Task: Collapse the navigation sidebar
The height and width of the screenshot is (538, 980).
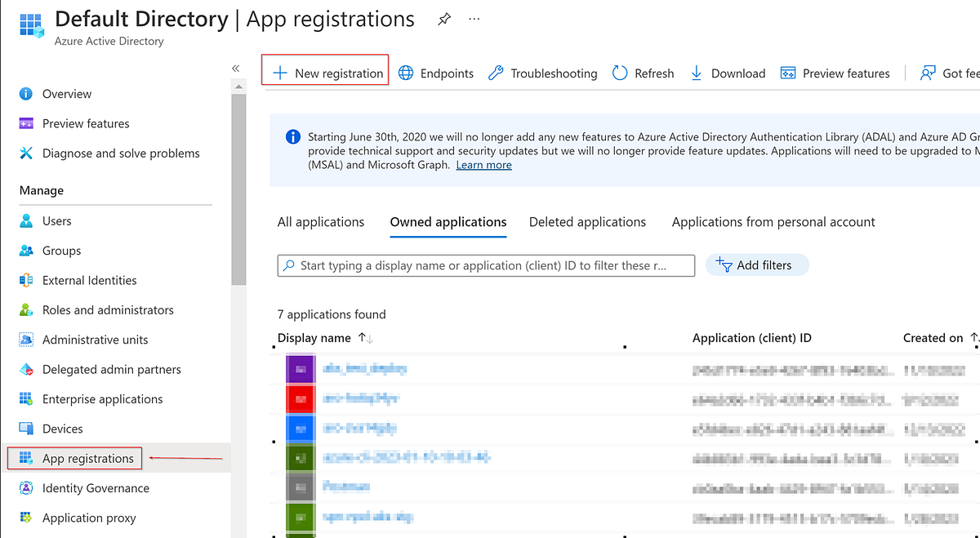Action: click(x=235, y=69)
